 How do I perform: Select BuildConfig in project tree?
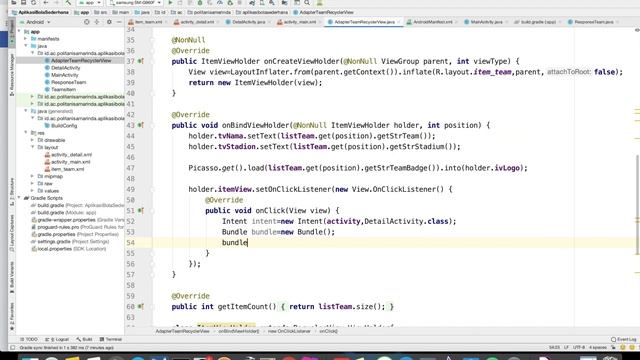click(64, 126)
